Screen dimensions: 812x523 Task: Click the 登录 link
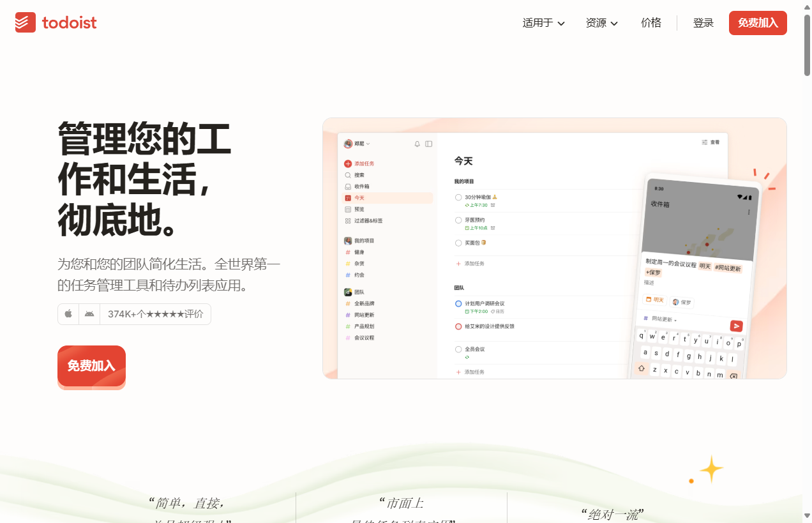[x=703, y=23]
